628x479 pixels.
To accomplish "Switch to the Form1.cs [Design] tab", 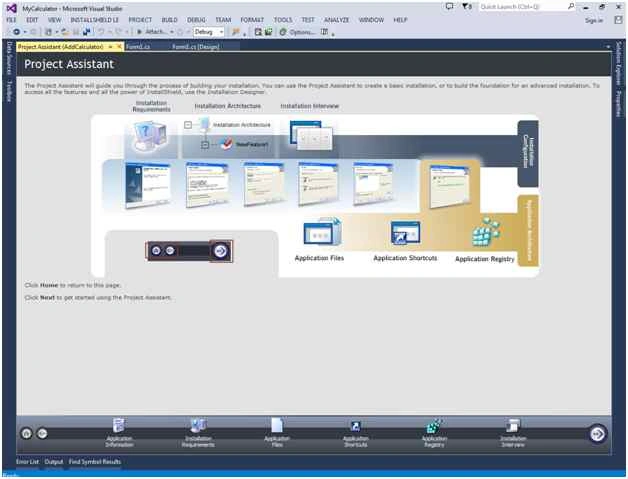I will [196, 46].
